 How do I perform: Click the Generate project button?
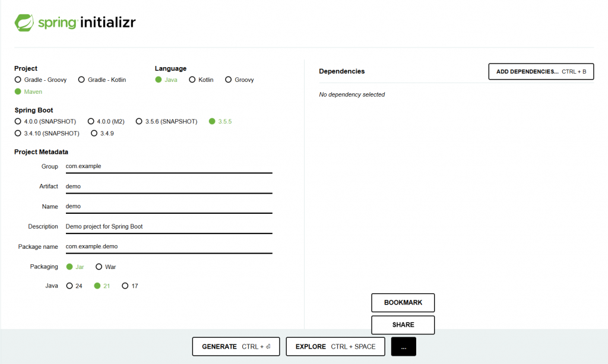tap(236, 347)
